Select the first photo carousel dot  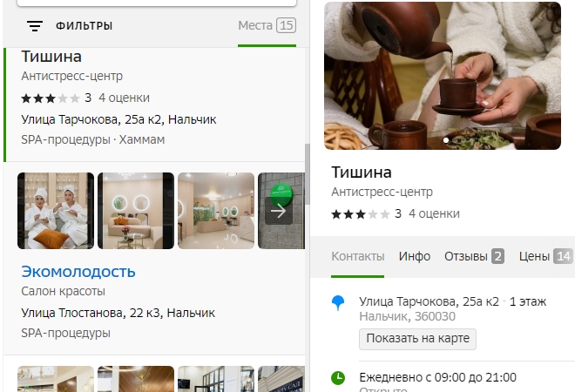[x=446, y=140]
